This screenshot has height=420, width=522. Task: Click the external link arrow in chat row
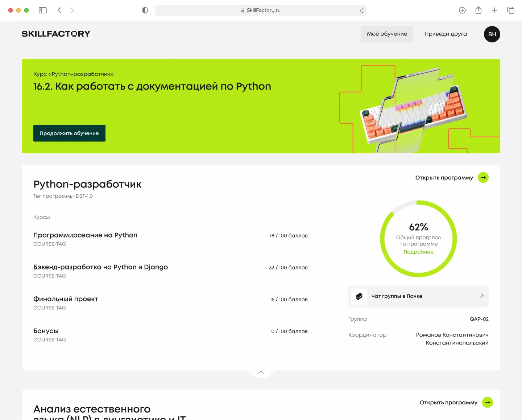[x=481, y=296]
